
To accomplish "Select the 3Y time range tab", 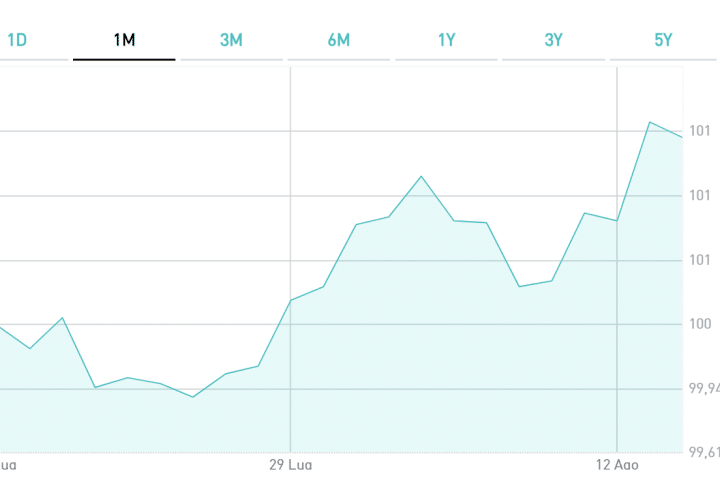I will pyautogui.click(x=553, y=40).
